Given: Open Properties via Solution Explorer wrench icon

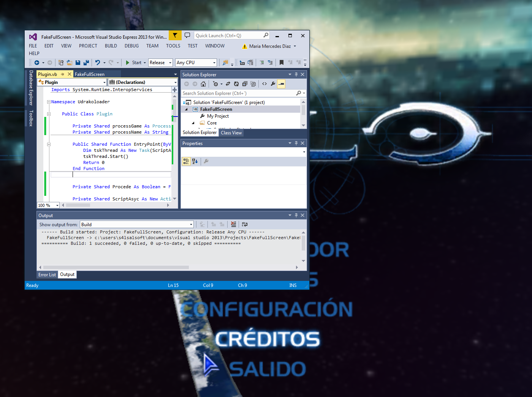Looking at the screenshot, I should (x=273, y=84).
